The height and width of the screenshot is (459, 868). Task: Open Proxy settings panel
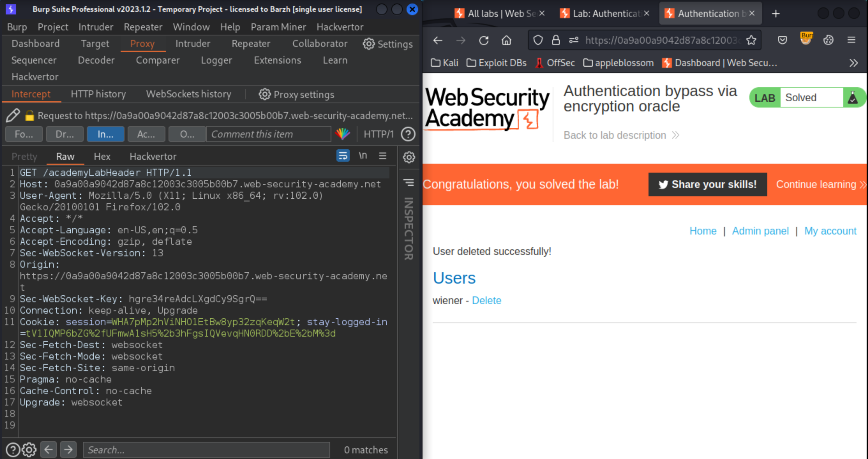(296, 94)
